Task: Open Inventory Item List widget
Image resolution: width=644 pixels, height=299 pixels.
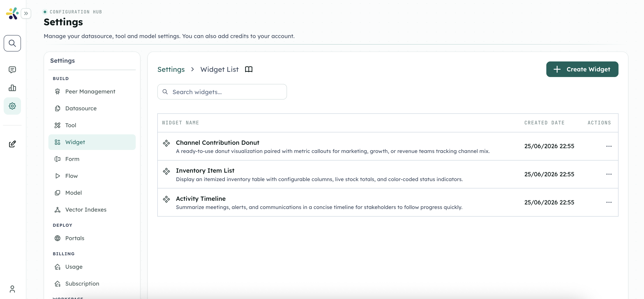Action: tap(205, 171)
